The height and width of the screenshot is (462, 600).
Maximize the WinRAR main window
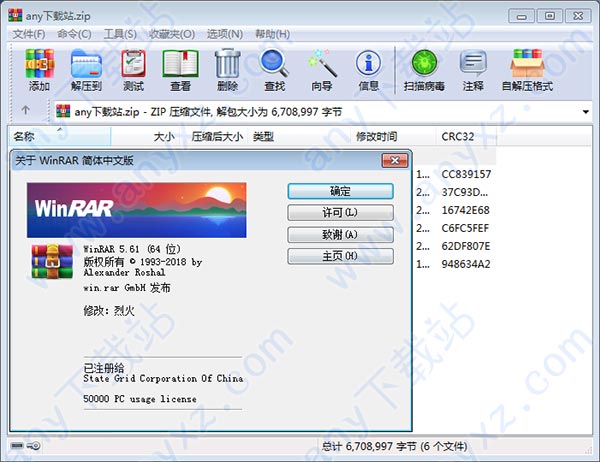(x=550, y=16)
